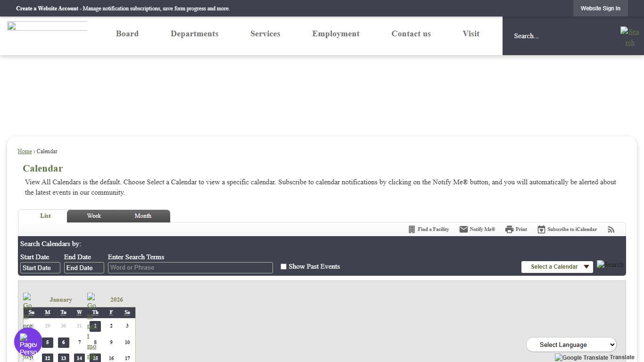Open the PageAssist personalization widget
The width and height of the screenshot is (644, 362).
pos(28,342)
